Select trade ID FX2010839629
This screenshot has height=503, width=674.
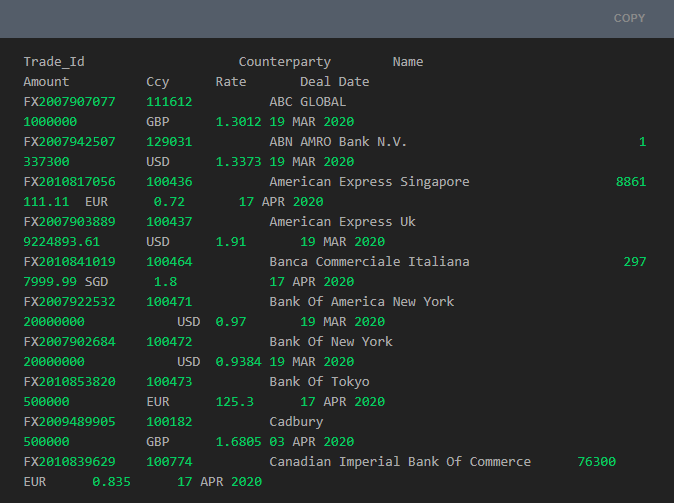69,462
